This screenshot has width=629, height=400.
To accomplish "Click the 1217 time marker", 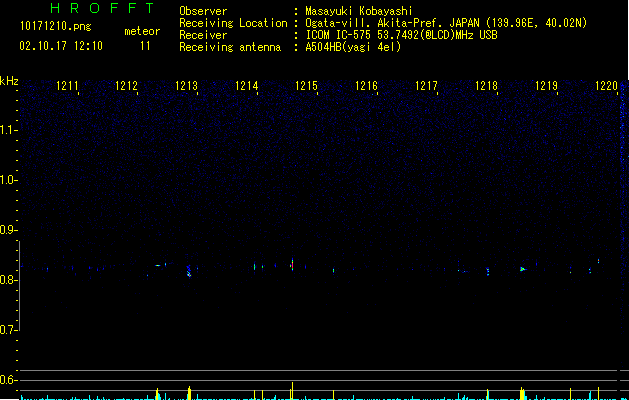I will click(x=426, y=86).
